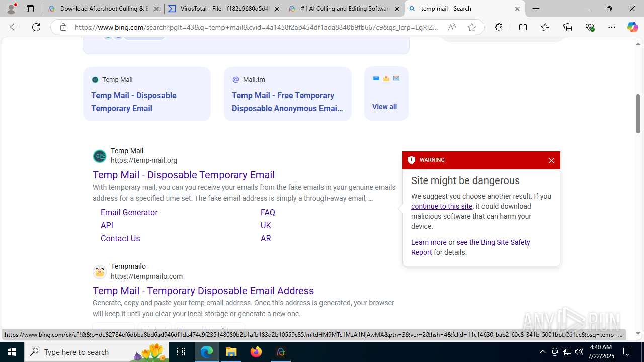The height and width of the screenshot is (362, 644).
Task: Click Type here to search box
Action: click(x=96, y=352)
